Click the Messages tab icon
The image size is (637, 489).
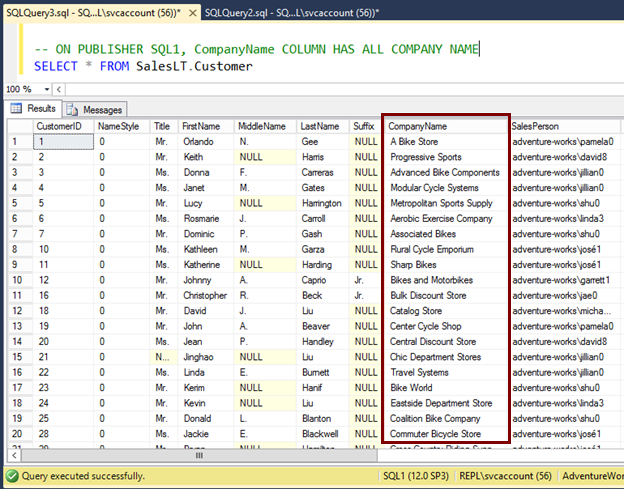pos(73,109)
